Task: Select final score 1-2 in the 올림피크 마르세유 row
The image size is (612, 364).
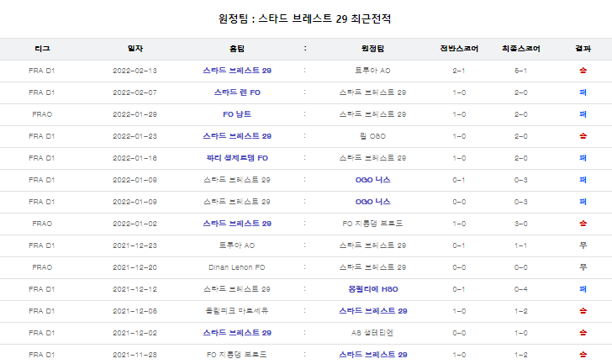Action: click(x=521, y=311)
